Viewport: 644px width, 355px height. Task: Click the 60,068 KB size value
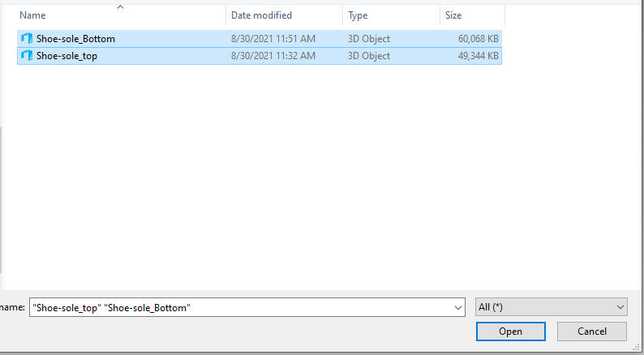[478, 39]
